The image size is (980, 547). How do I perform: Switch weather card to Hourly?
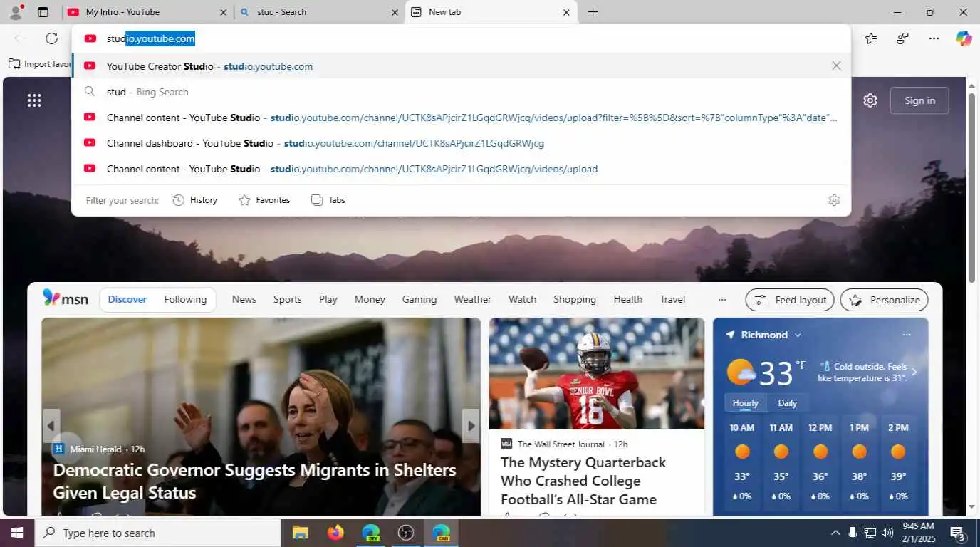click(746, 402)
